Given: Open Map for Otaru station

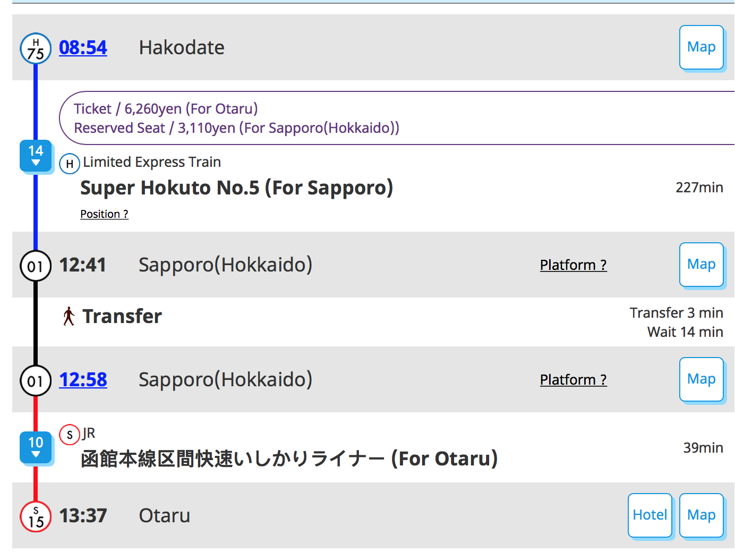Looking at the screenshot, I should click(x=701, y=515).
